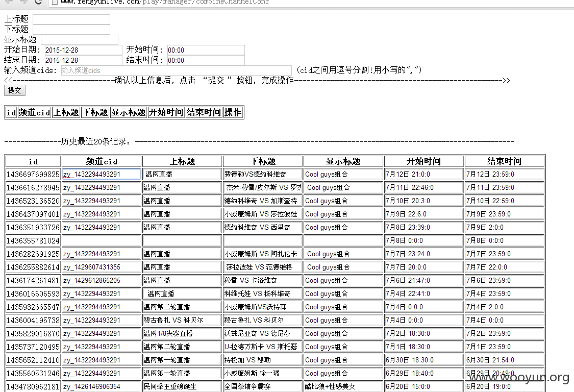Focus the 输入频道cids input box
574x392 pixels.
coord(176,70)
